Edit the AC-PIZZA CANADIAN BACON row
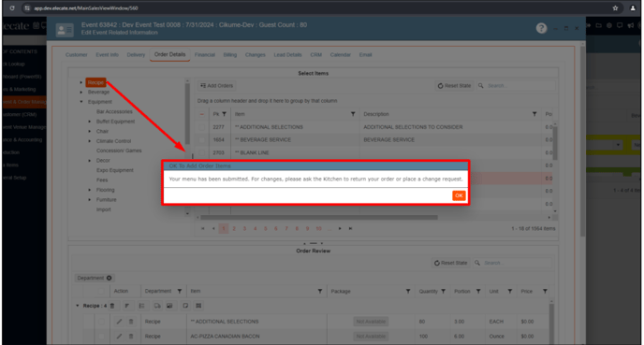The width and height of the screenshot is (644, 345). pyautogui.click(x=119, y=337)
